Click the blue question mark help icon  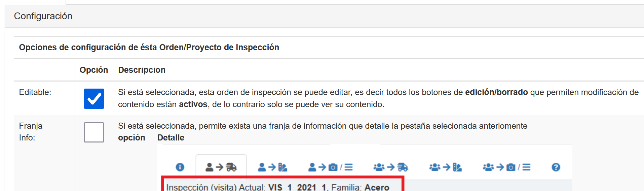(556, 167)
